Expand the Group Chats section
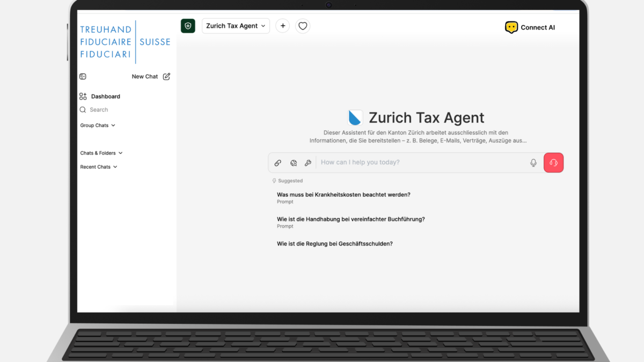 98,125
